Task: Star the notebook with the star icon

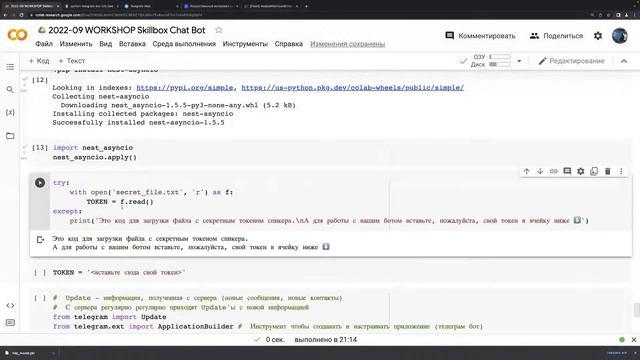Action: click(219, 30)
